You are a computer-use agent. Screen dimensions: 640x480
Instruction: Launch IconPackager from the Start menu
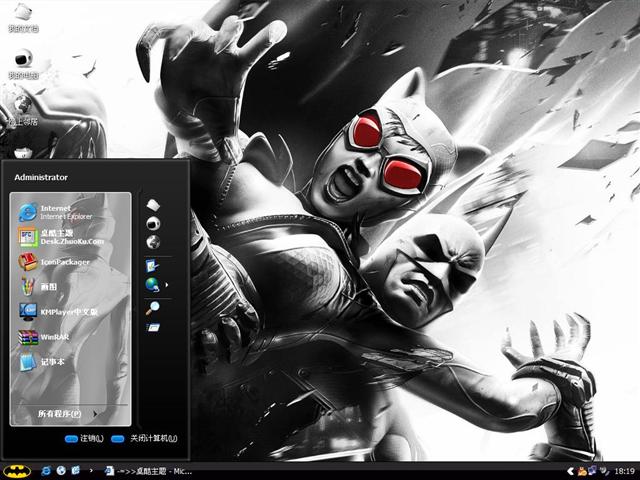[54, 262]
